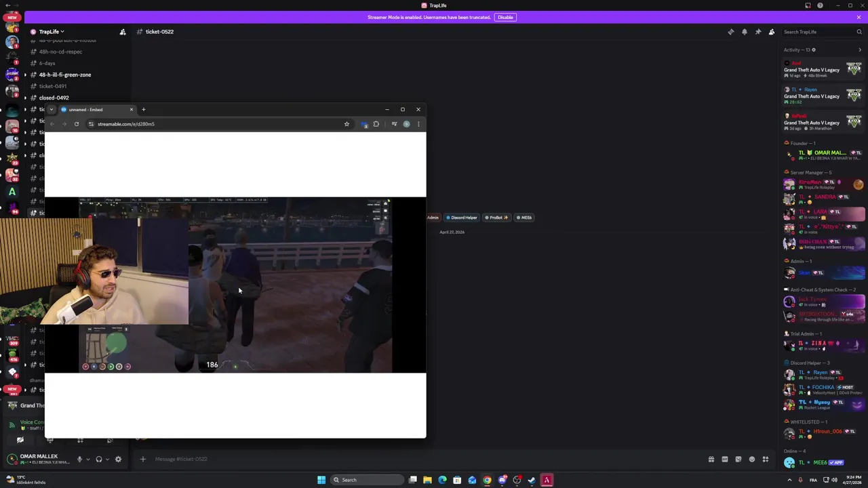Viewport: 868px width, 488px height.
Task: Expand the Activity panel chevron
Action: (x=859, y=49)
